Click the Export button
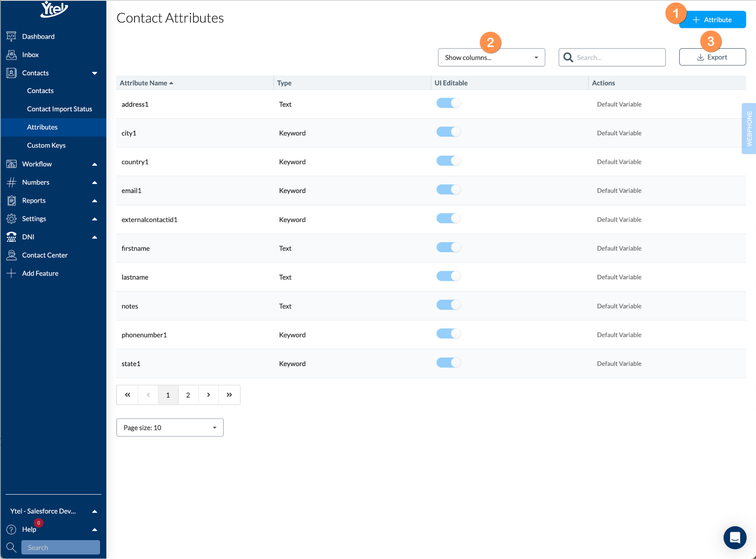Image resolution: width=756 pixels, height=559 pixels. tap(712, 57)
